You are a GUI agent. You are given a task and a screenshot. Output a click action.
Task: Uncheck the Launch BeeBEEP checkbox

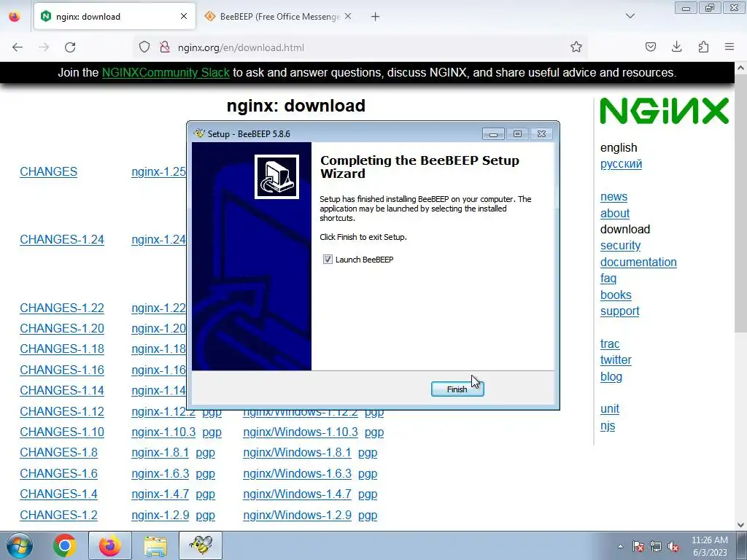click(x=328, y=260)
